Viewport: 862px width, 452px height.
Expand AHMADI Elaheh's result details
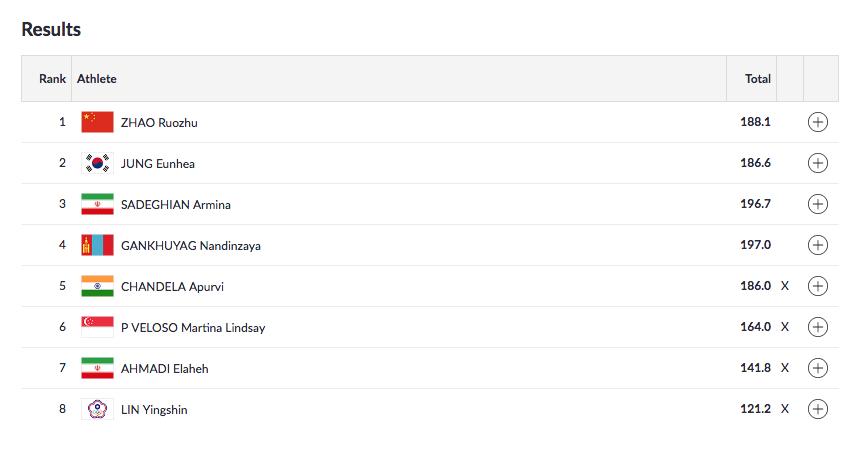point(817,368)
